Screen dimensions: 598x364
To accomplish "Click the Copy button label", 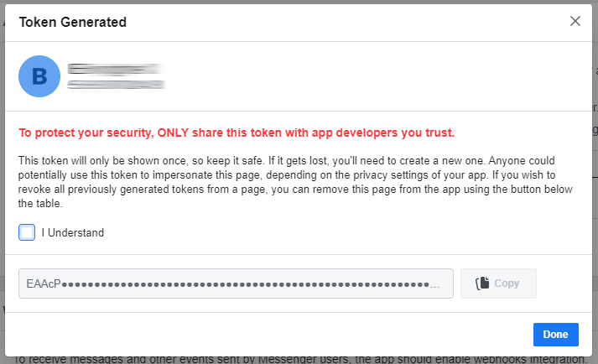I will 507,283.
